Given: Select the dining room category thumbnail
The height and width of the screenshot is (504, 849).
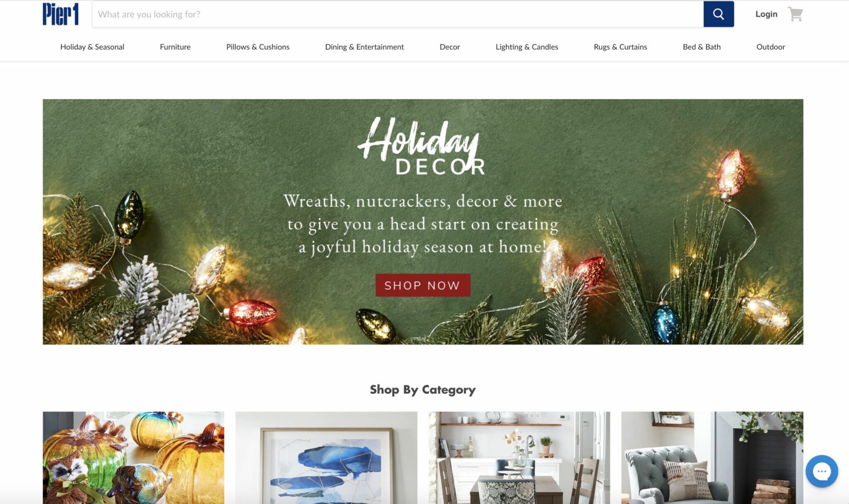Looking at the screenshot, I should tap(519, 458).
